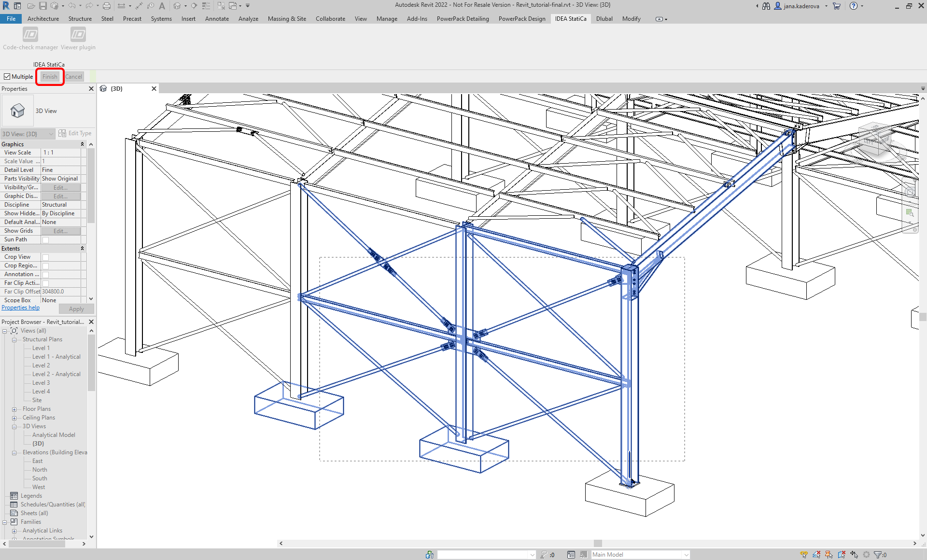Collapse the Extents section

[82, 248]
